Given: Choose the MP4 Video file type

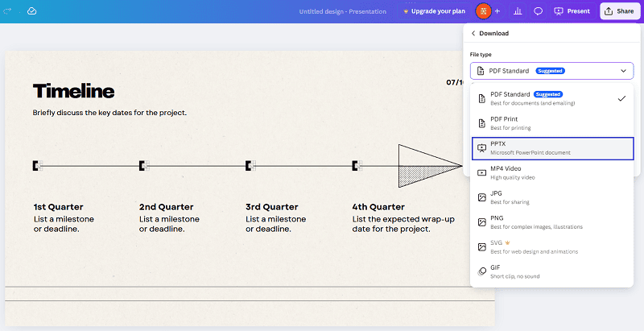Looking at the screenshot, I should point(551,173).
